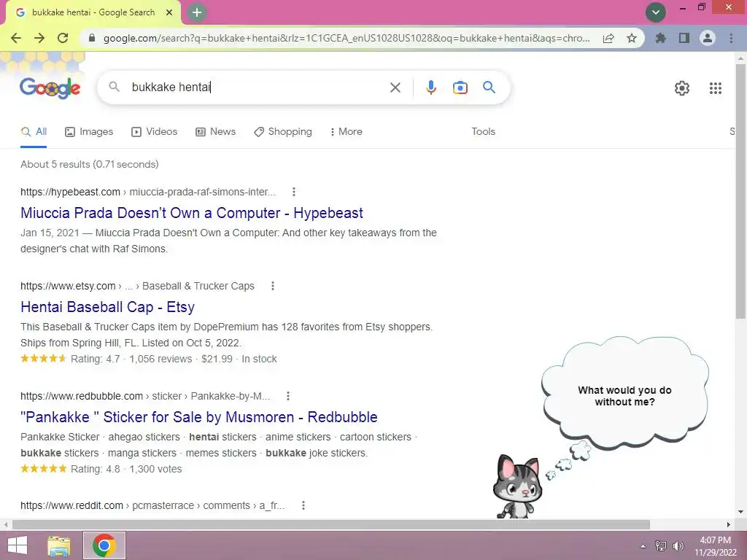The width and height of the screenshot is (747, 560).
Task: Select the All results tab
Action: tap(34, 132)
